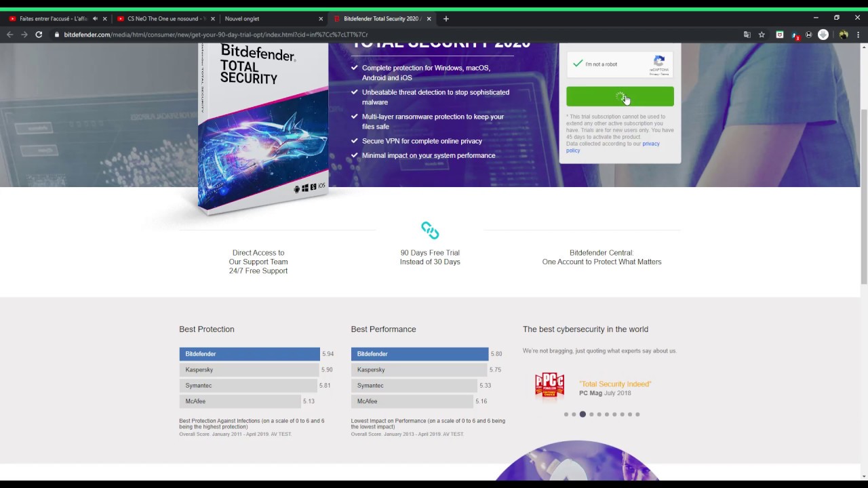
Task: Open the extension showing a red 3 badge
Action: click(795, 35)
